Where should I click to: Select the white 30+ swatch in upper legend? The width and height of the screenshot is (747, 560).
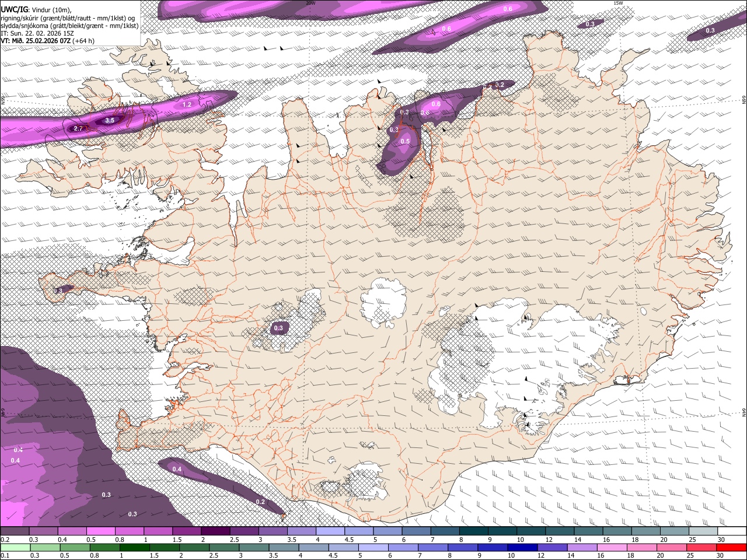[732, 531]
